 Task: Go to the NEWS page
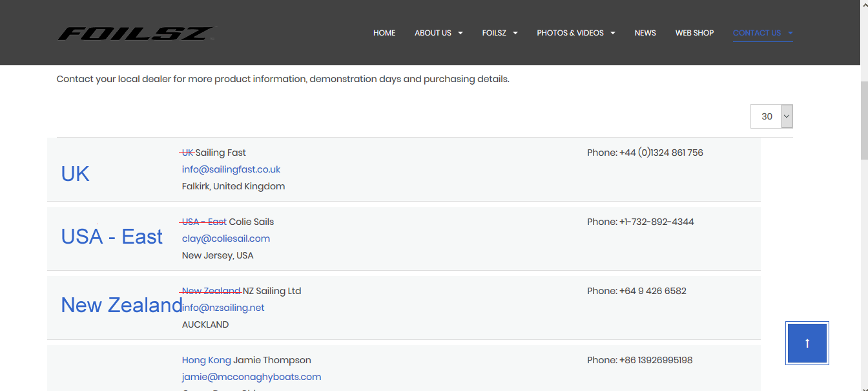tap(645, 33)
